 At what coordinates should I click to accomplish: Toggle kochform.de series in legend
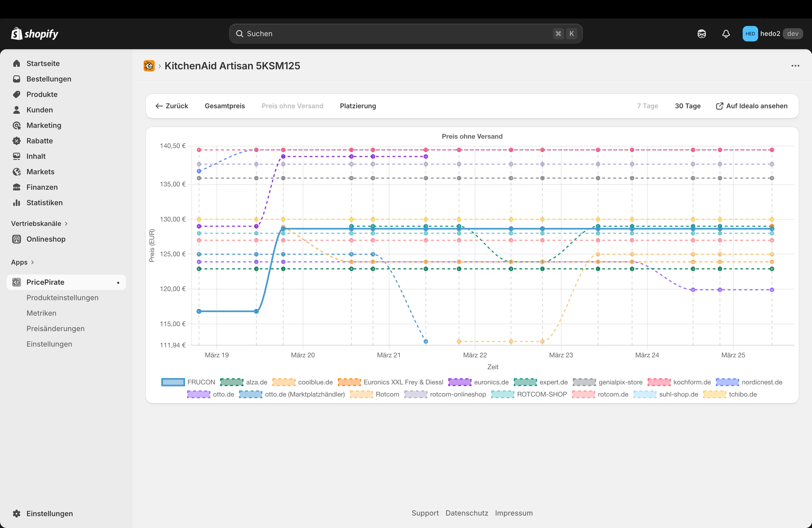point(679,382)
